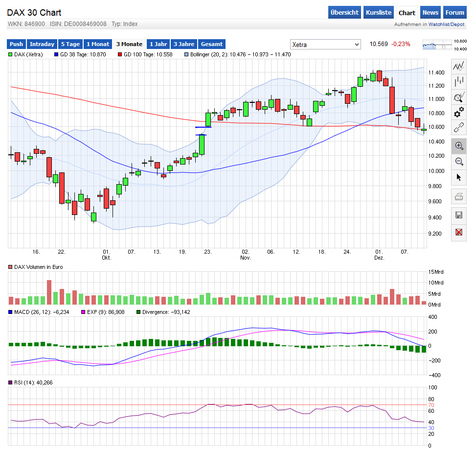The height and width of the screenshot is (453, 476).
Task: Show the Gesamt full history
Action: pyautogui.click(x=212, y=44)
